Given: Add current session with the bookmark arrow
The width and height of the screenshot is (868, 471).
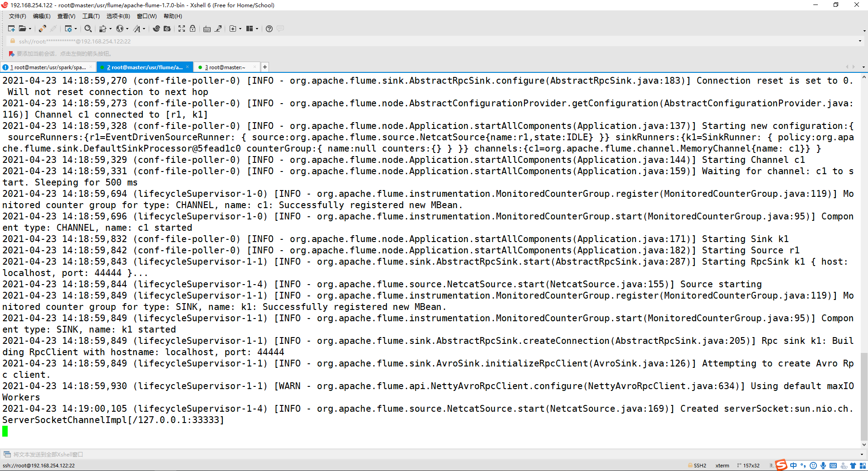Looking at the screenshot, I should [12, 53].
